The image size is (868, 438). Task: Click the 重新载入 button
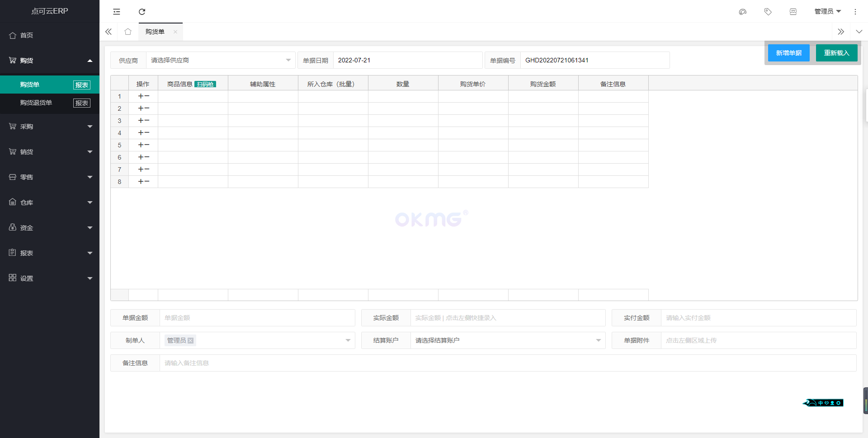pos(837,53)
